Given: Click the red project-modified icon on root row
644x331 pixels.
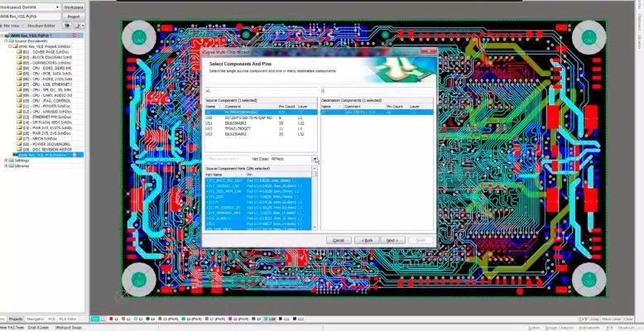Looking at the screenshot, I should click(74, 36).
